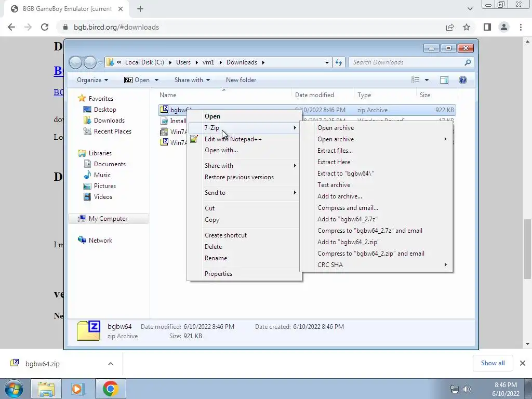This screenshot has width=532, height=399.
Task: Change view with the views icon
Action: 415,79
